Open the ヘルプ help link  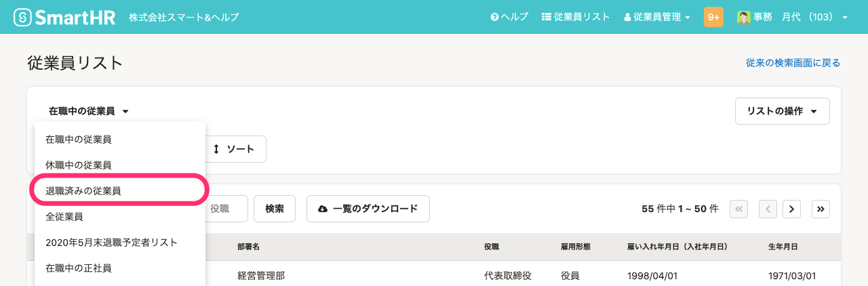point(509,17)
